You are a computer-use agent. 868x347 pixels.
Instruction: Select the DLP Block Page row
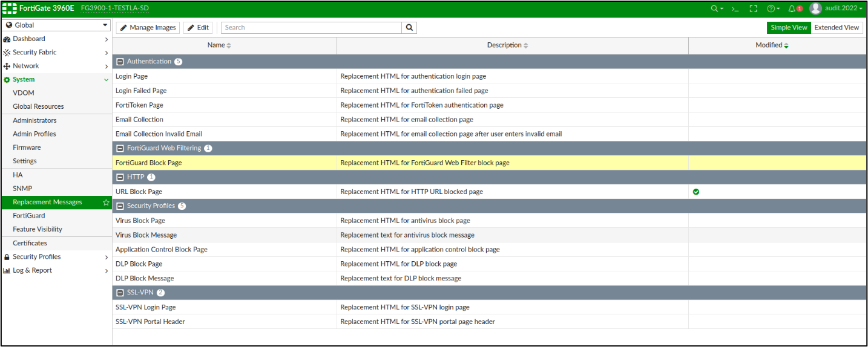tap(490, 264)
